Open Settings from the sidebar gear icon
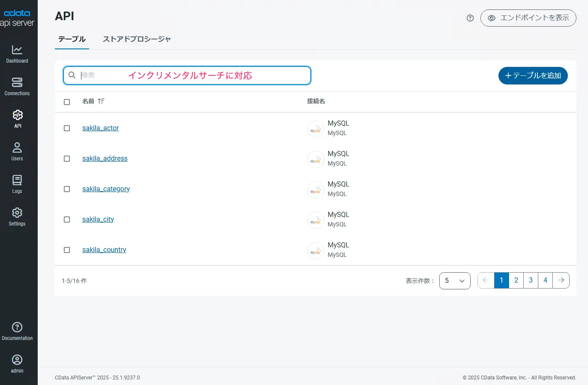Screen dimensions: 588x385 [x=17, y=216]
